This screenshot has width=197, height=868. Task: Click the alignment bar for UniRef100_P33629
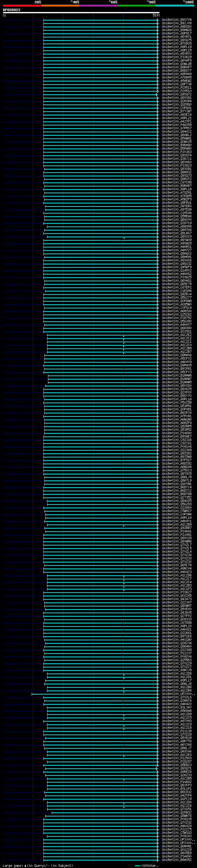[x=101, y=57]
